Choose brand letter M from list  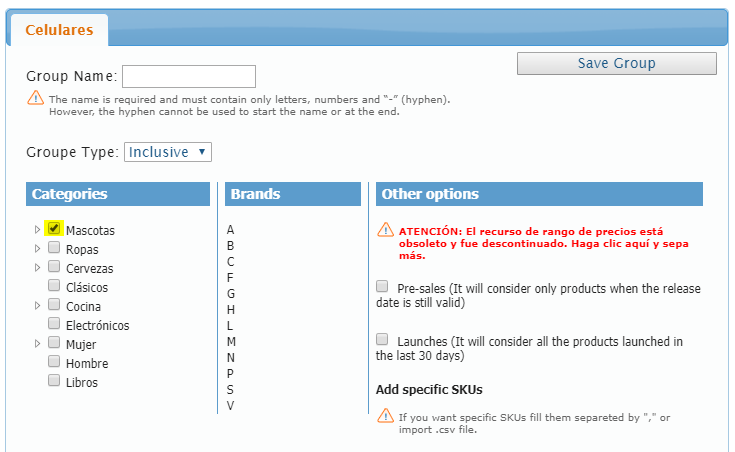pyautogui.click(x=231, y=342)
